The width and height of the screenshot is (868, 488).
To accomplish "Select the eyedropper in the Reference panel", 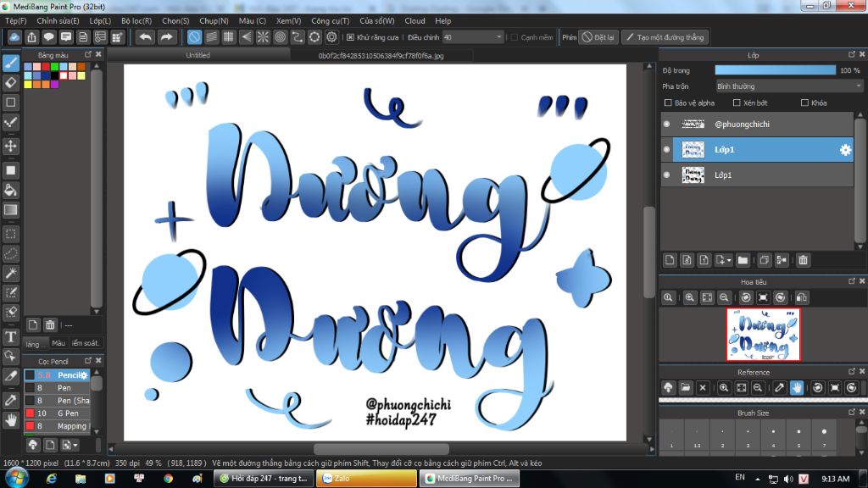I will point(780,388).
